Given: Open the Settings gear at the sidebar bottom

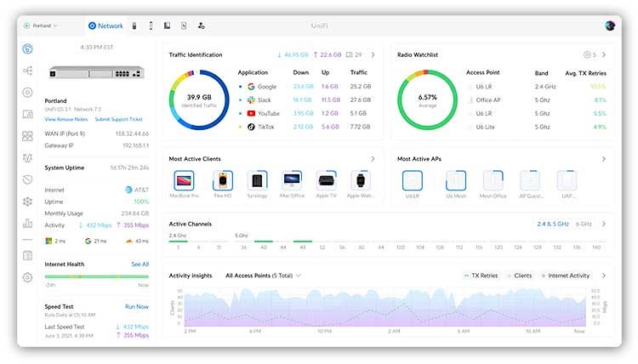Looking at the screenshot, I should pos(27,278).
